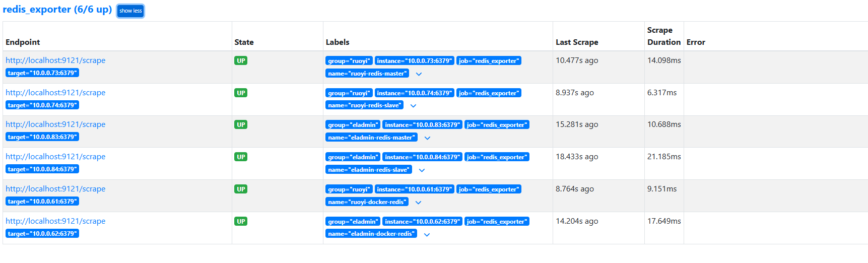Click the group="eladmin" label in eladmin-redis-slave row
This screenshot has height=263, width=868.
(x=353, y=157)
